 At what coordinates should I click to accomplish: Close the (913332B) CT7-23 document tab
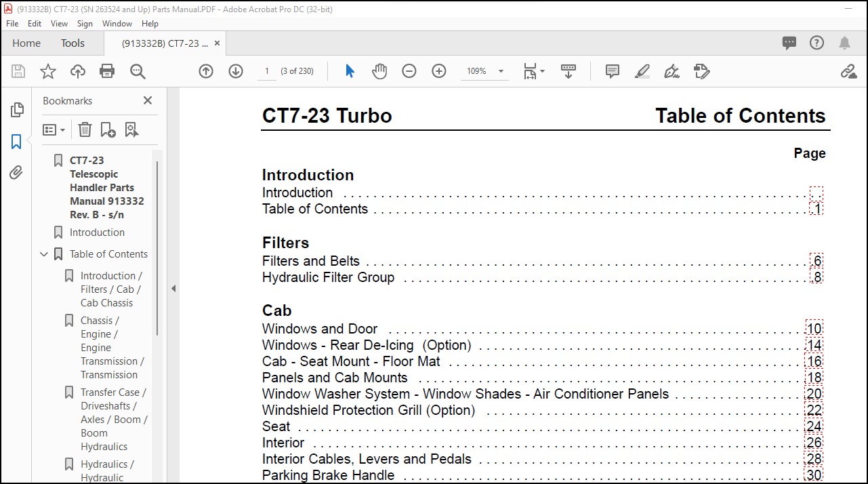point(217,43)
